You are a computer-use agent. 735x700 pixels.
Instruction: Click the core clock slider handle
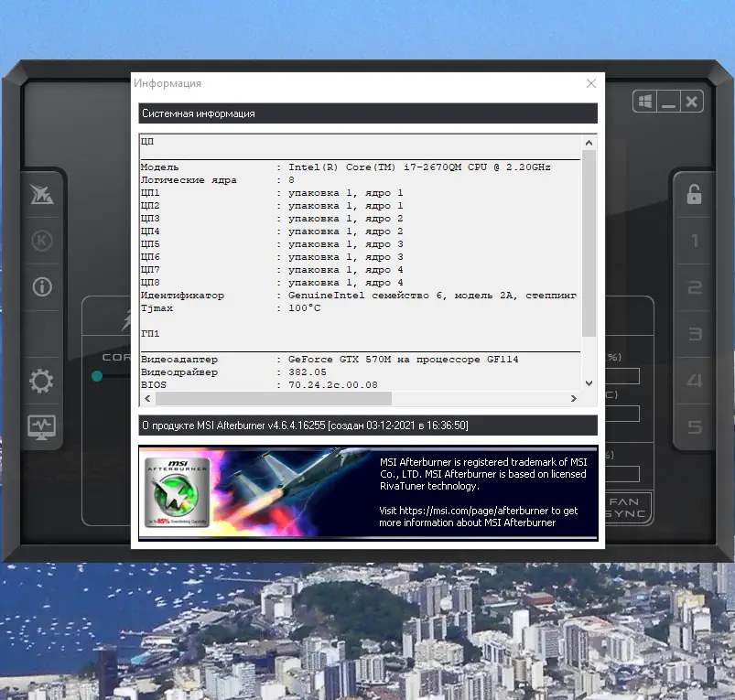tap(97, 376)
